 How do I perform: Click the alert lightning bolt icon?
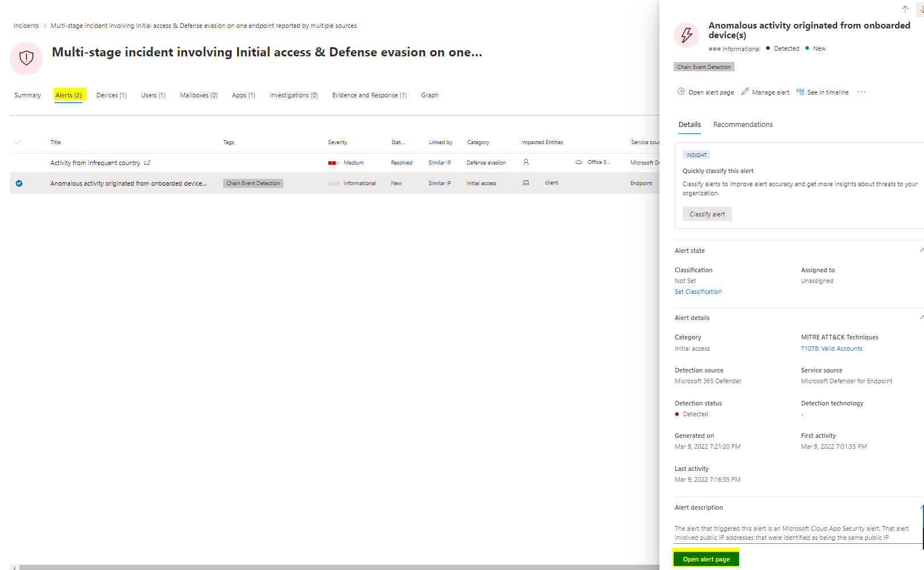coord(687,35)
